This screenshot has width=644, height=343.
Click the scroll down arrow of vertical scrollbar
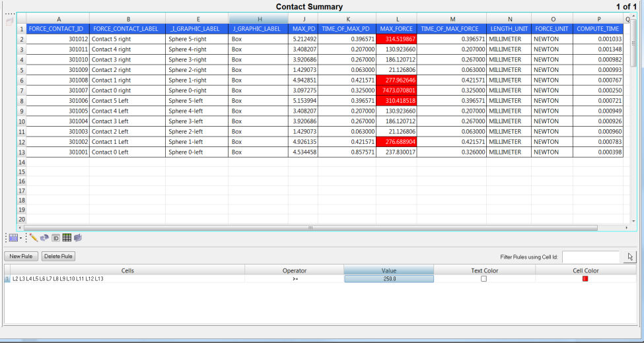tap(633, 221)
